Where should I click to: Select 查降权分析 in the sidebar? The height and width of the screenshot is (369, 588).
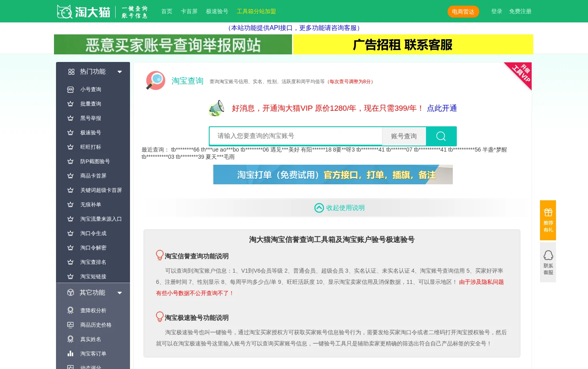pos(93,311)
